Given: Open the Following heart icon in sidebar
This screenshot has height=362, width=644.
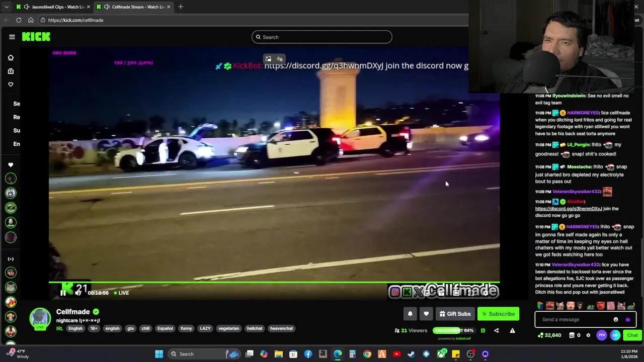Looking at the screenshot, I should coord(11,84).
